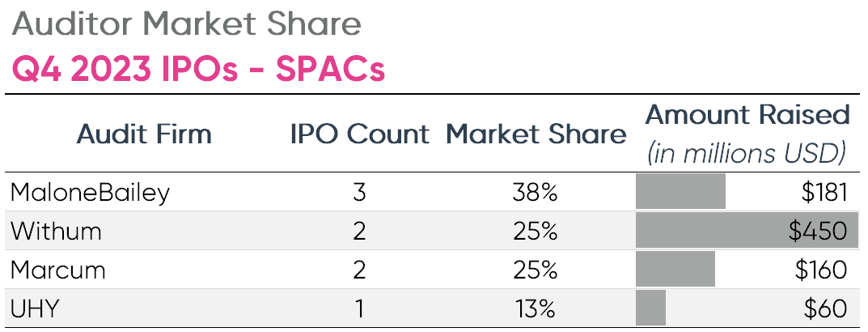Click the $160 amount value
The height and width of the screenshot is (332, 868).
[820, 269]
